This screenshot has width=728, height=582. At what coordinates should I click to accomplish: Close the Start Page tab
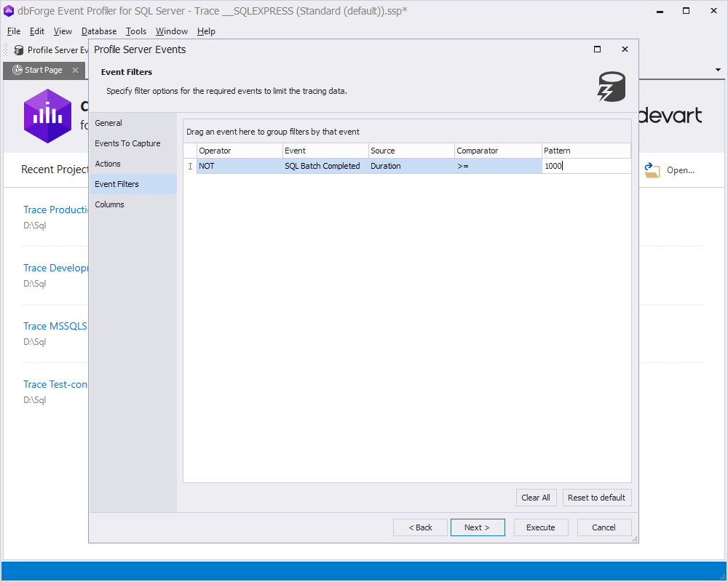[75, 70]
